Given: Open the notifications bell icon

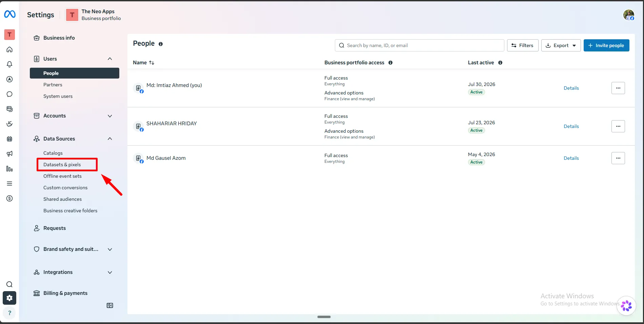Looking at the screenshot, I should pyautogui.click(x=9, y=64).
